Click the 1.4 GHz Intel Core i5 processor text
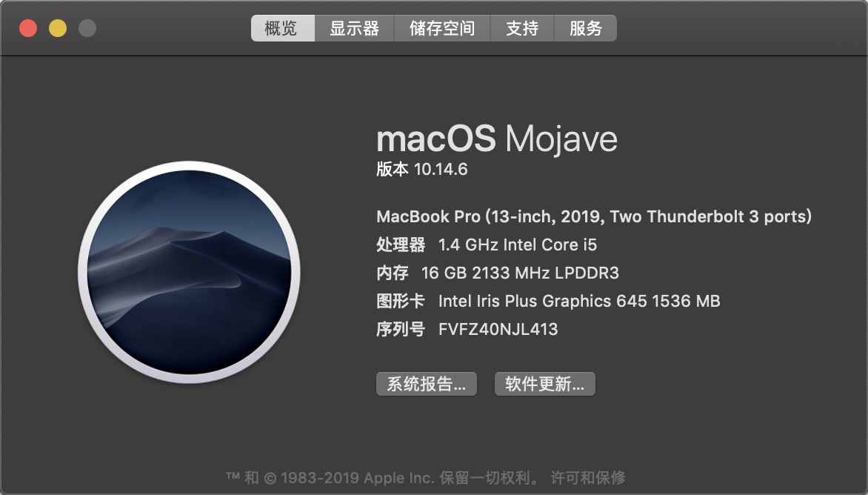 click(x=518, y=245)
